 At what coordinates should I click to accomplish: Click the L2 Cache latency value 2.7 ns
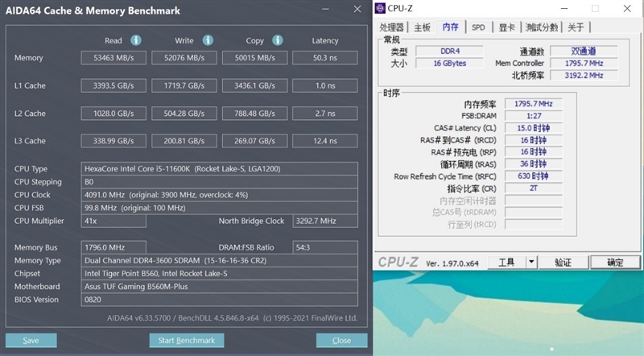[325, 114]
